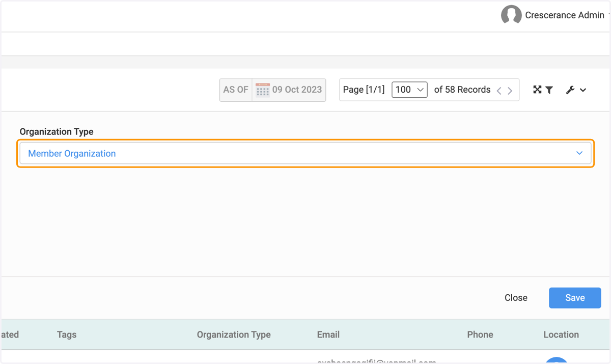Open the Crescerance Admin user avatar
This screenshot has width=611, height=364.
point(511,15)
